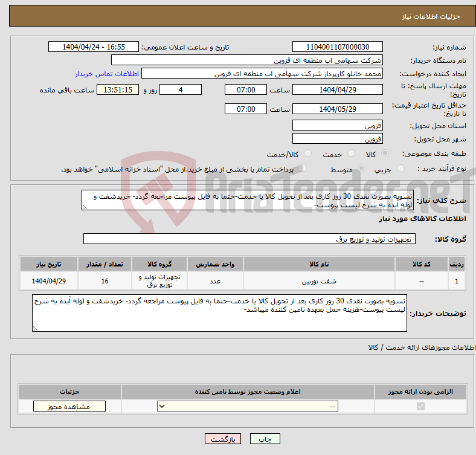Screen dimensions: 476x455
Task: Click the row number 1 cell
Action: [x=457, y=281]
